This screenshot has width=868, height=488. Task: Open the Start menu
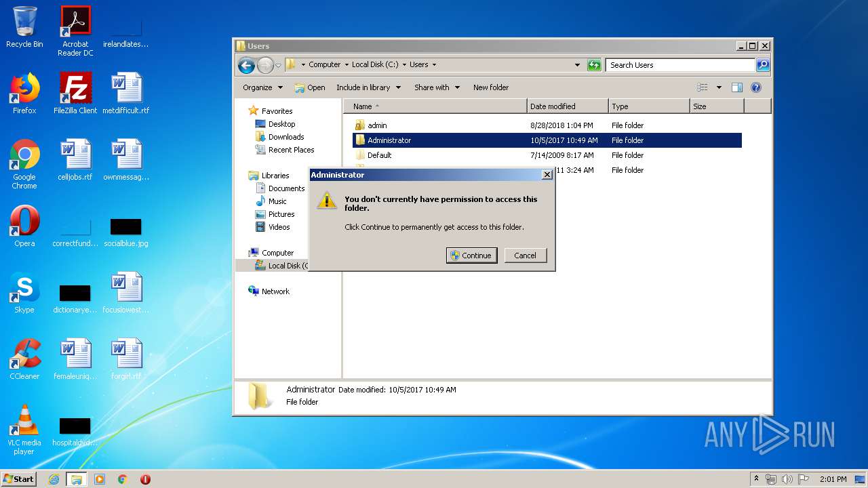[x=18, y=479]
